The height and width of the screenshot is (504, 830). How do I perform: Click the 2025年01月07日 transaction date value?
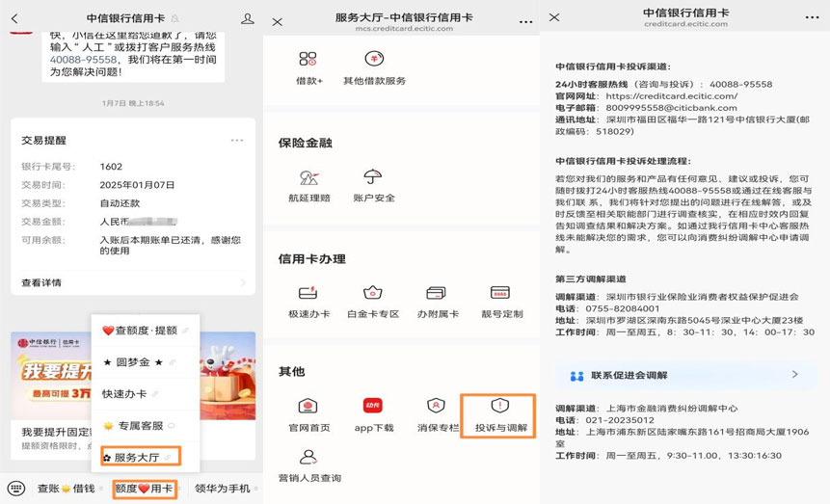(137, 185)
